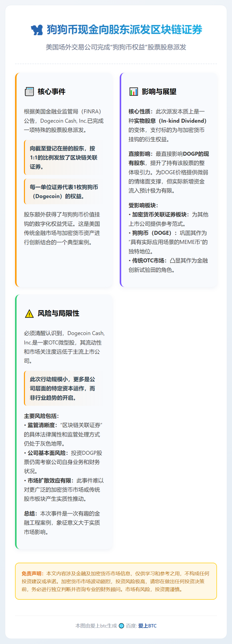The height and width of the screenshot is (644, 232).
Task: Click the bullet 市场扩散效应有限
Action: (x=64, y=490)
